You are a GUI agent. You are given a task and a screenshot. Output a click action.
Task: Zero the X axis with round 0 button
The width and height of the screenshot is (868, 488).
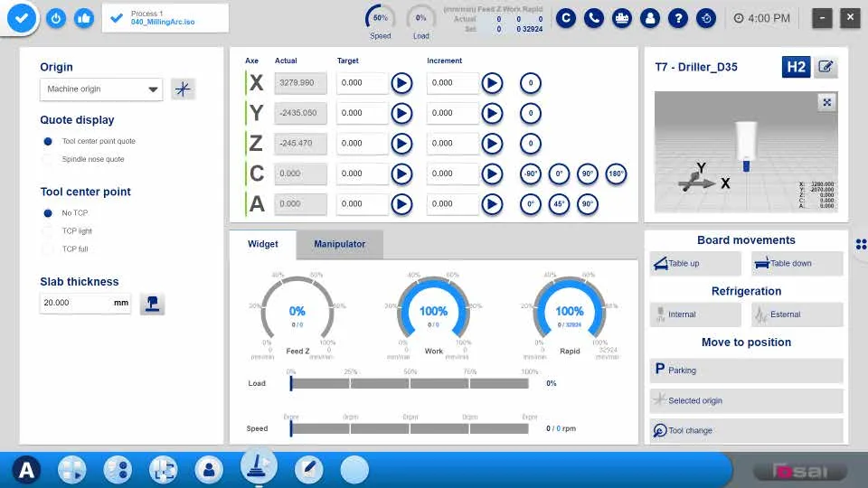(531, 83)
